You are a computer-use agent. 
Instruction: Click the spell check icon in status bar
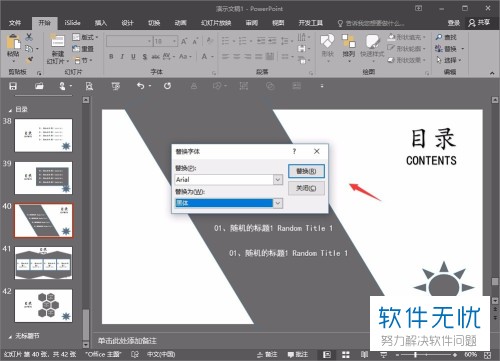point(135,354)
